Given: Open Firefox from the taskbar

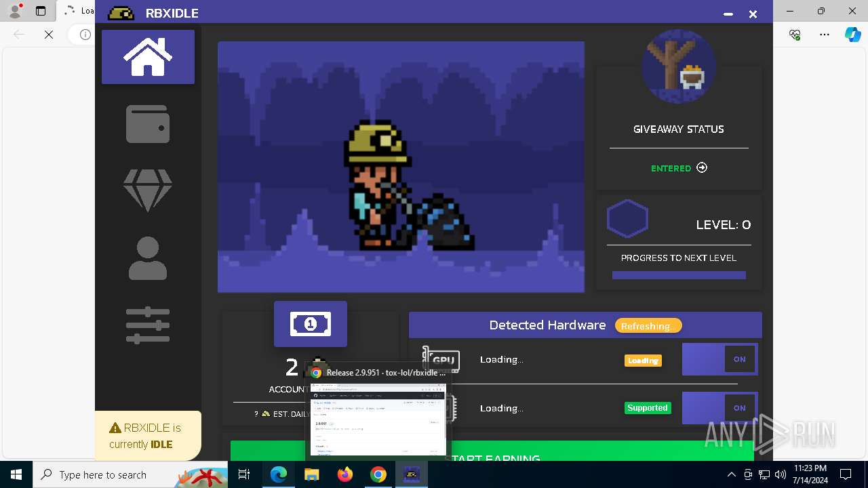Looking at the screenshot, I should (345, 474).
